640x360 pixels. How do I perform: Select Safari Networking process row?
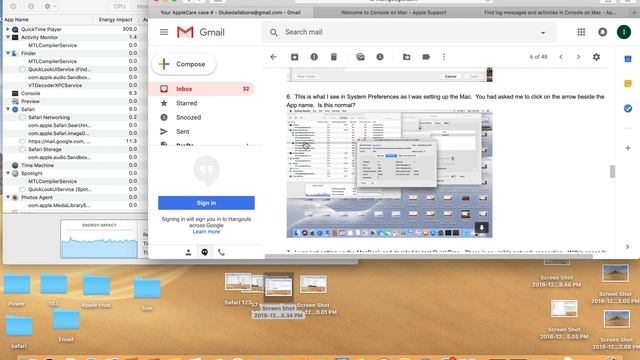(x=76, y=117)
